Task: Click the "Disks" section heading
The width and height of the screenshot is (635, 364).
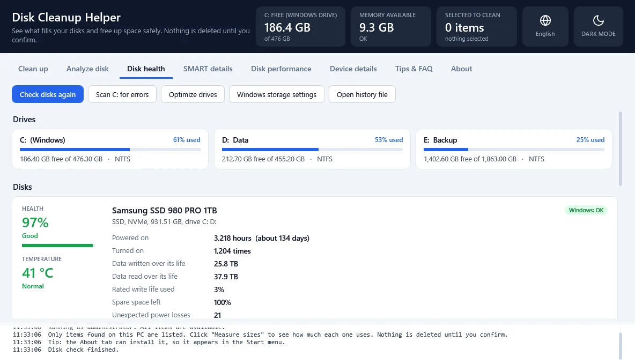Action: point(23,187)
